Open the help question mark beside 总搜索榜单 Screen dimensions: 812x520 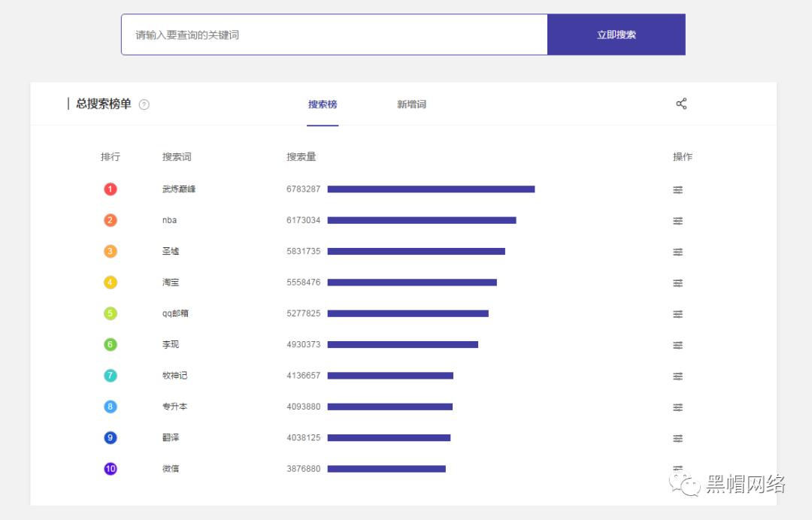coord(143,104)
